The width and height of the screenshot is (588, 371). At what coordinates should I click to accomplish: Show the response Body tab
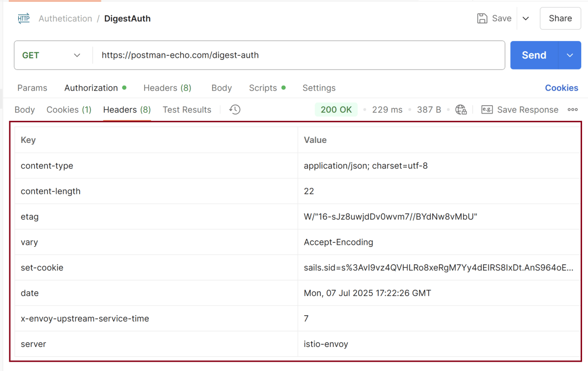24,110
